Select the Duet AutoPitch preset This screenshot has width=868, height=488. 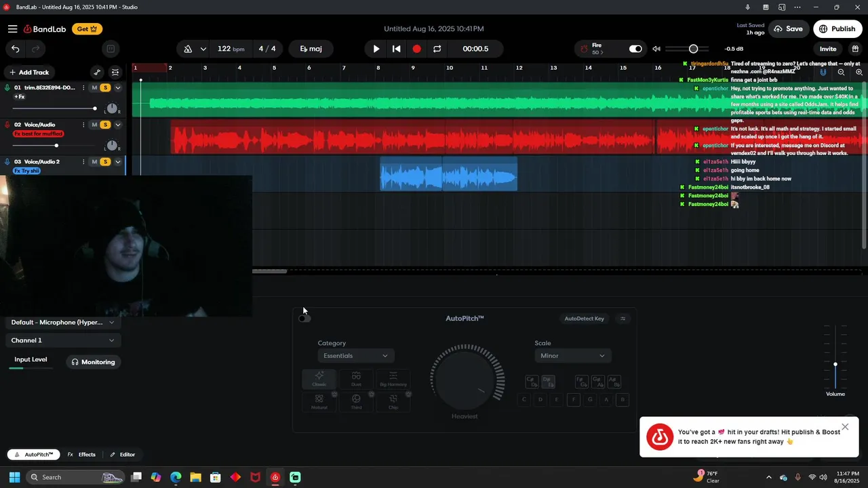[x=356, y=379]
